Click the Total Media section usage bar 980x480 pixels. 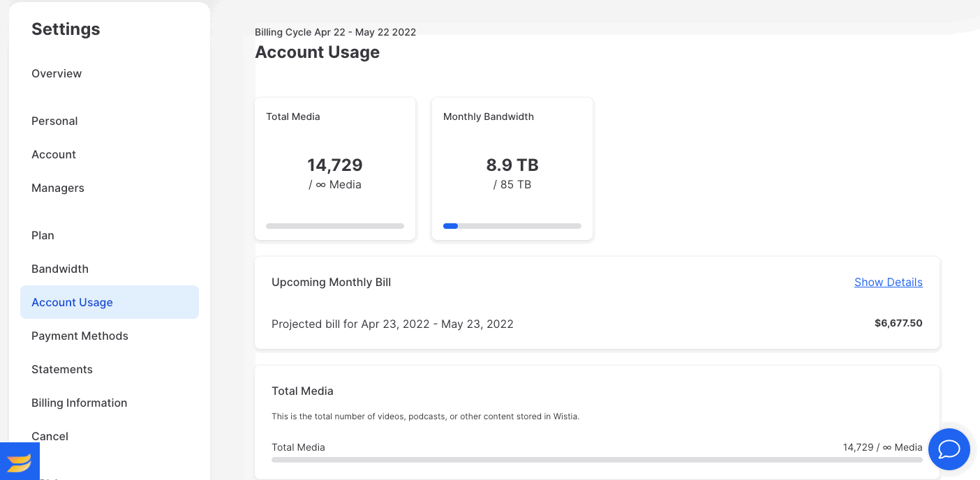(x=597, y=460)
